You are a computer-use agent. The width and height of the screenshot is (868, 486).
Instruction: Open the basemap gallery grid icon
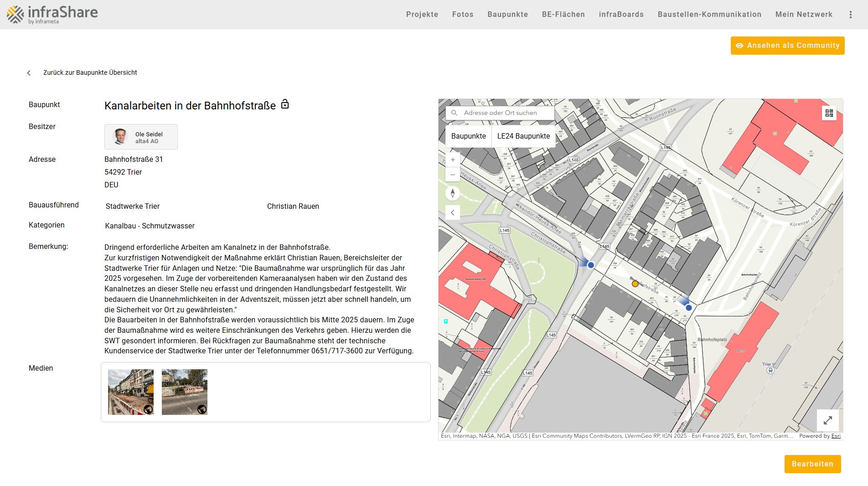pos(829,113)
